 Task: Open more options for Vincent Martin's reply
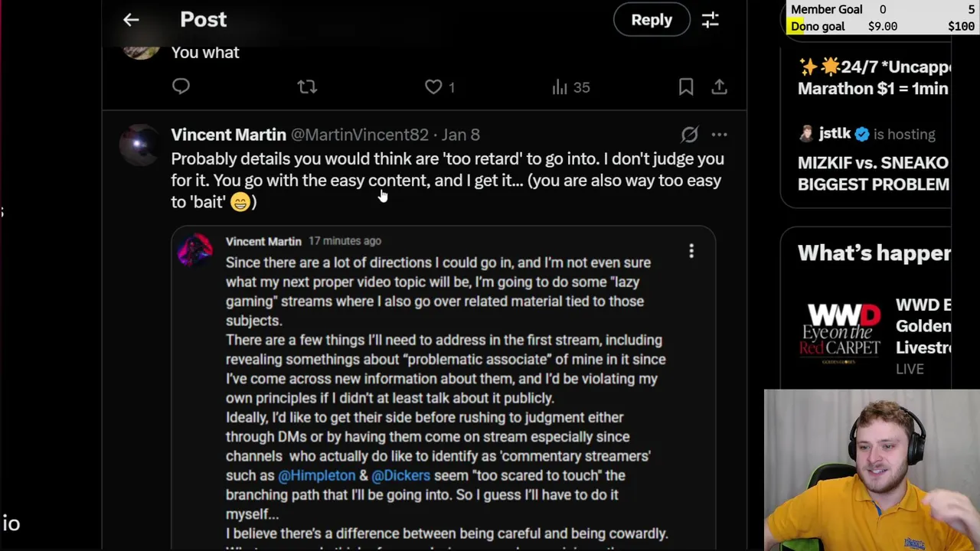pyautogui.click(x=719, y=135)
